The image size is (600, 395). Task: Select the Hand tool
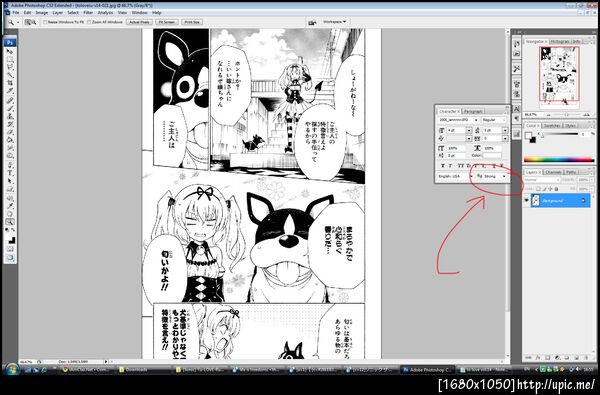pos(10,214)
